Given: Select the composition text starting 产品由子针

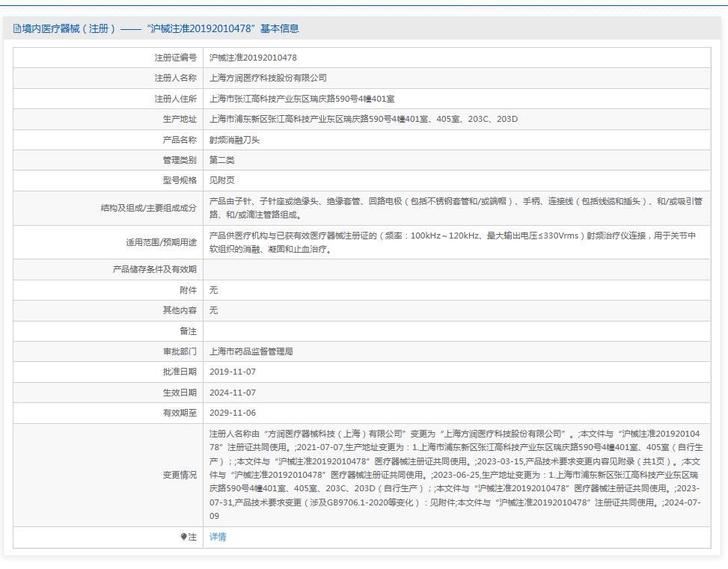Looking at the screenshot, I should (x=456, y=208).
